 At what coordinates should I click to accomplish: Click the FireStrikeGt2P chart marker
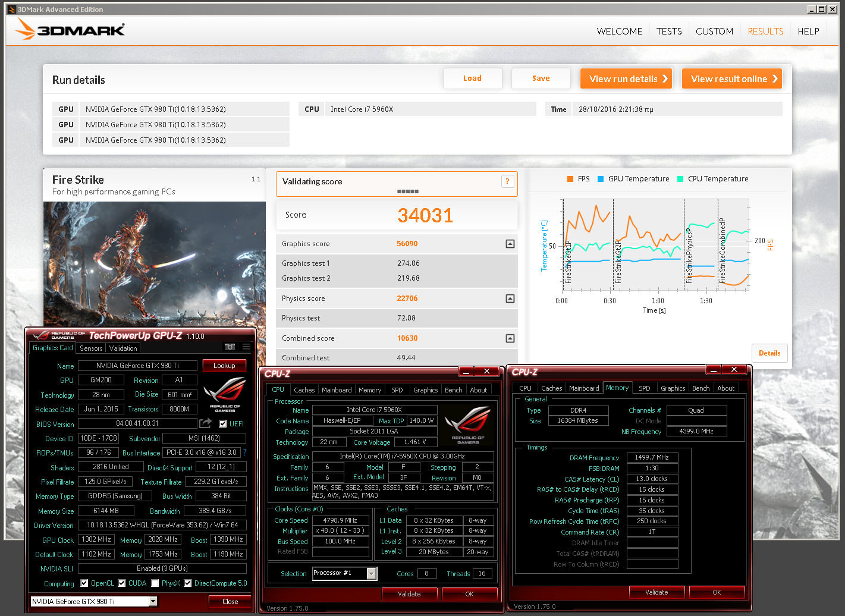coord(618,262)
